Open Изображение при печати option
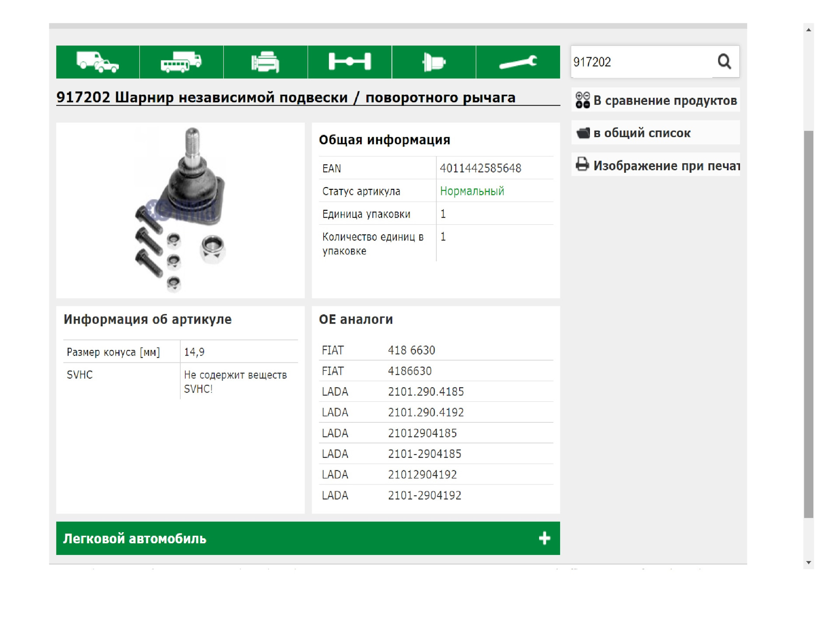The image size is (840, 630). pos(666,166)
